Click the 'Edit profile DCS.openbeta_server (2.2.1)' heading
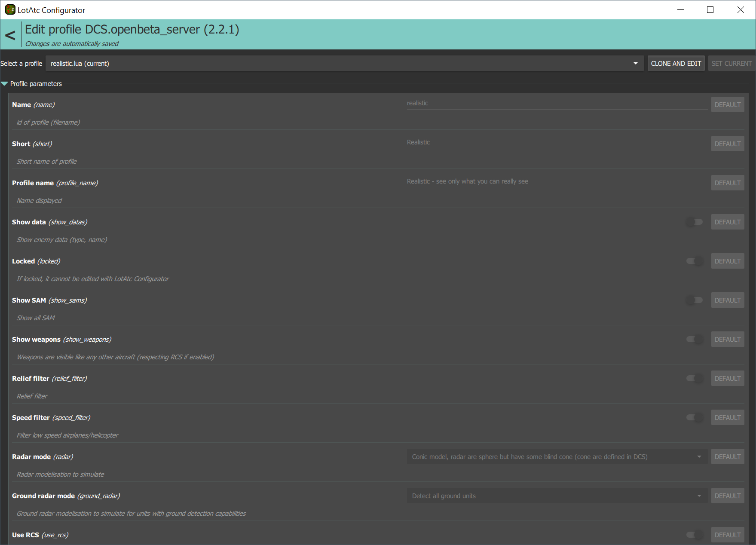The width and height of the screenshot is (756, 545). 132,30
